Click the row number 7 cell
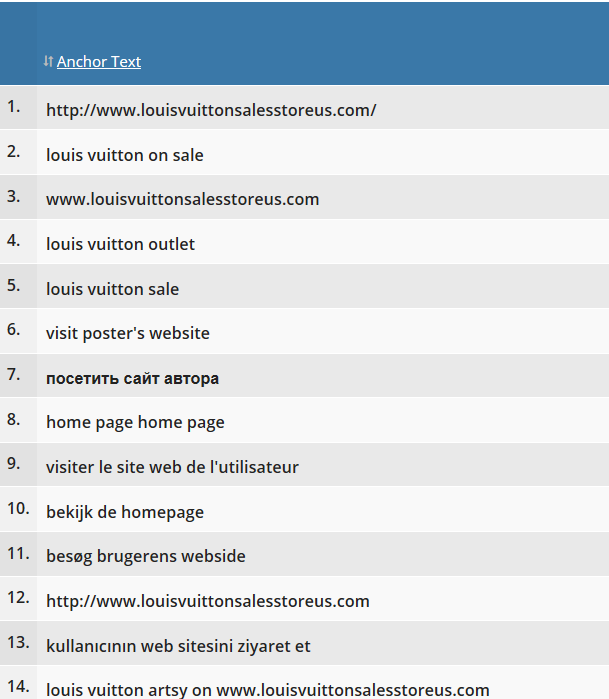 pyautogui.click(x=18, y=375)
